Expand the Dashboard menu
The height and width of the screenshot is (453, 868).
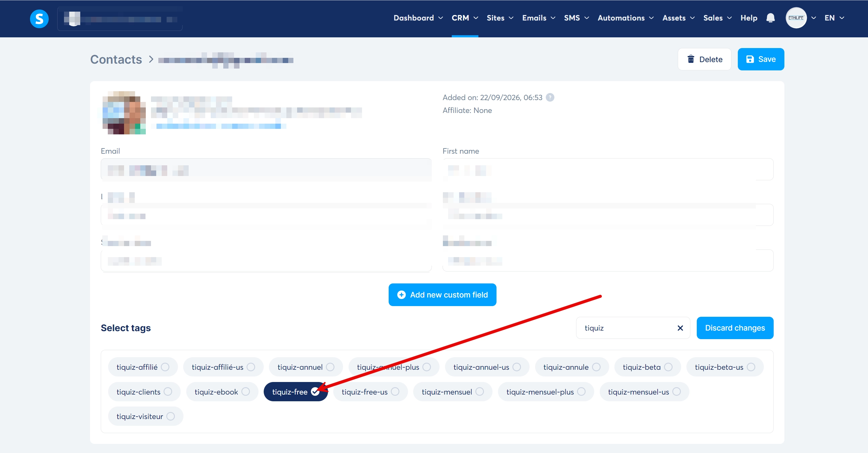(418, 18)
